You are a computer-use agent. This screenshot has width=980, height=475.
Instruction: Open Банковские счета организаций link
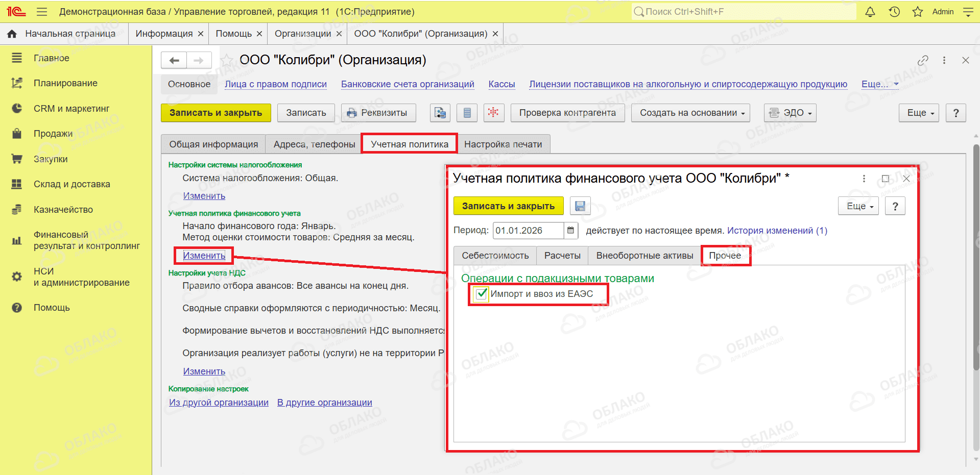[x=408, y=84]
